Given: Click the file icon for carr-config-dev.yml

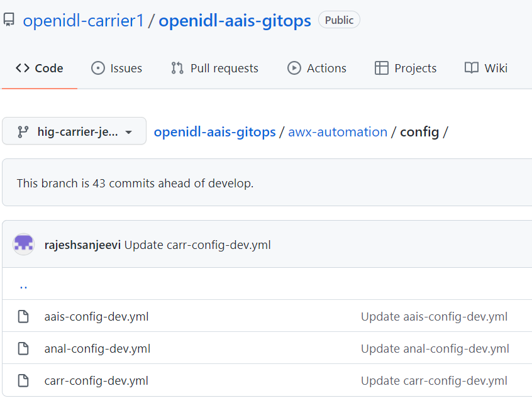Looking at the screenshot, I should click(x=23, y=380).
